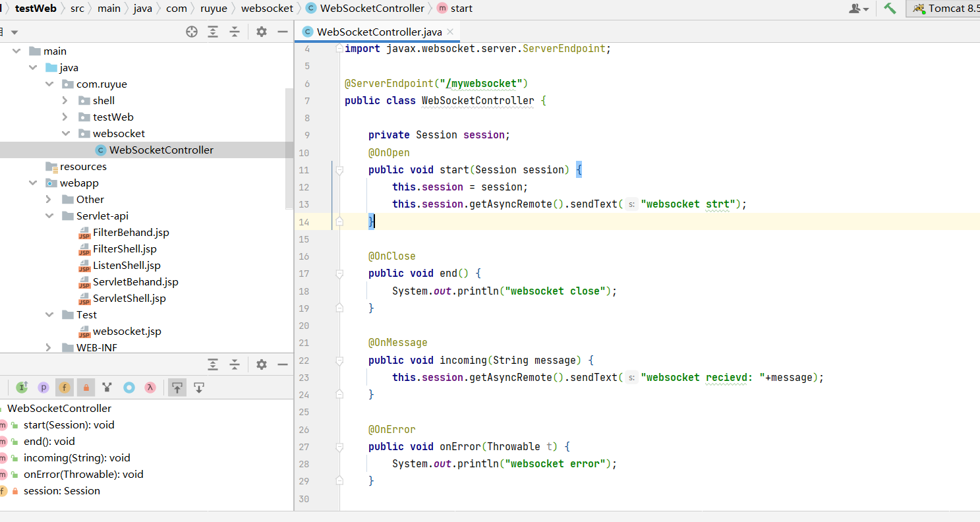This screenshot has height=522, width=980.
Task: Hide the Project tool window
Action: [283, 32]
